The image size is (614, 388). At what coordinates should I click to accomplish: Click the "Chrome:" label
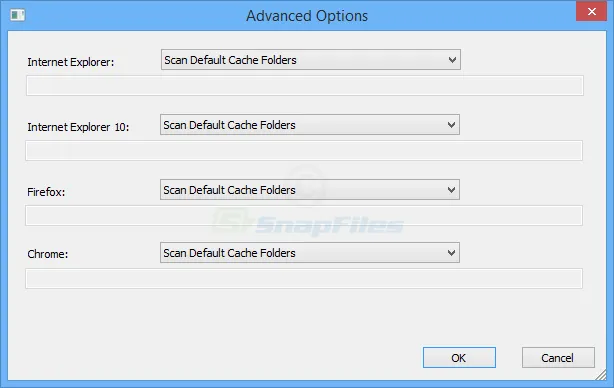tap(48, 254)
